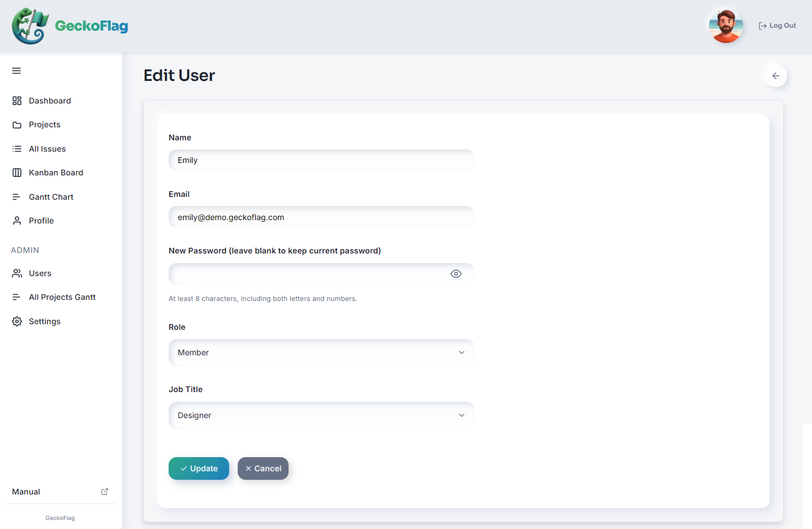Click the Settings gear icon

point(17,321)
